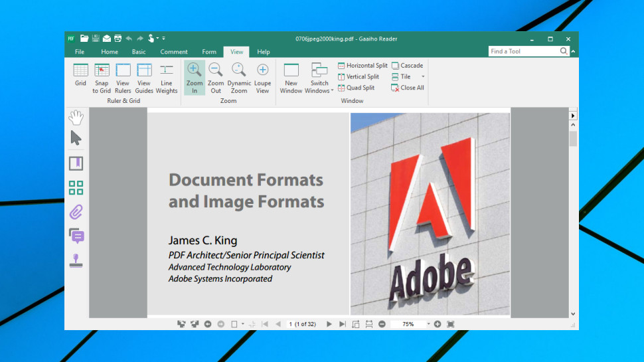644x362 pixels.
Task: Jump to the last page
Action: (x=342, y=324)
